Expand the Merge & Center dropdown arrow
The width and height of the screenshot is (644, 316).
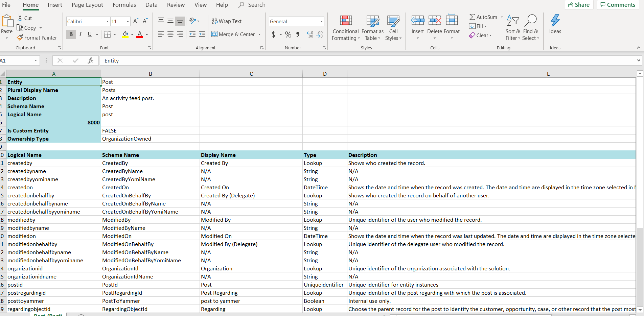(x=259, y=34)
